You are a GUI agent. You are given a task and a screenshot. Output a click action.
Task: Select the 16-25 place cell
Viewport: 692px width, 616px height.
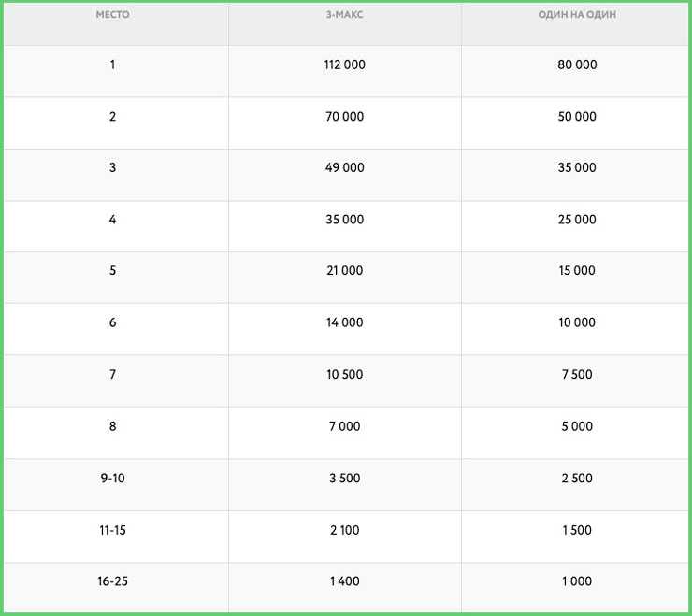click(x=112, y=581)
